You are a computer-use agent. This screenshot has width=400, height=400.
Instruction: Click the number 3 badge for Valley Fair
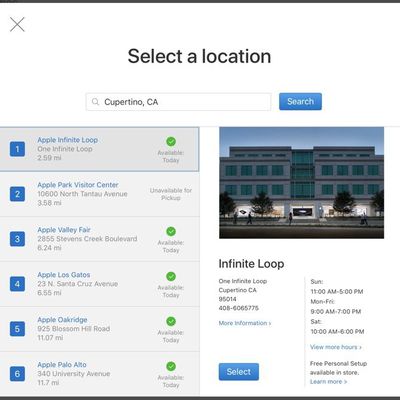pos(17,239)
